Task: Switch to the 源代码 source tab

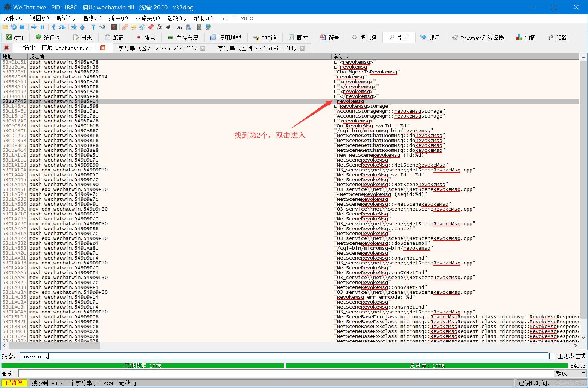Action: (364, 38)
